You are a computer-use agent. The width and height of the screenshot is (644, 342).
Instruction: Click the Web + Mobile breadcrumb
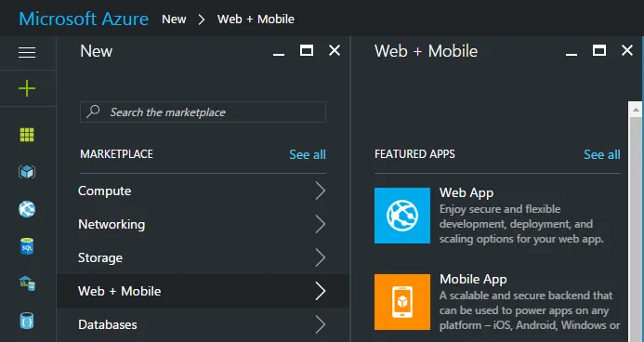pos(256,19)
